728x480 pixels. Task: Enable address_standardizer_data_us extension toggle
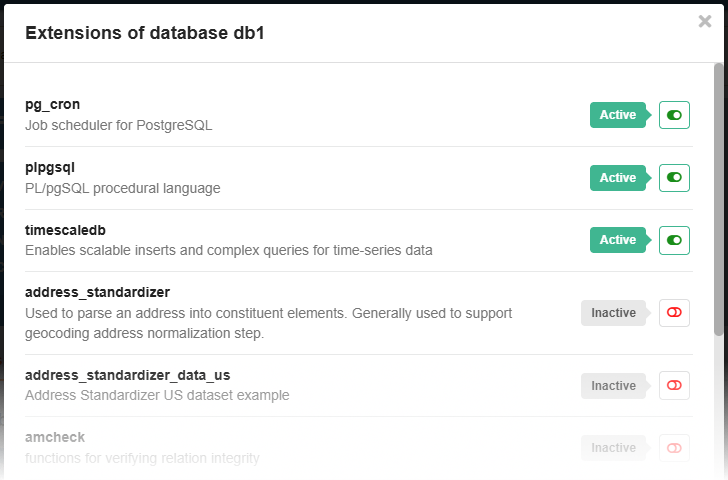click(x=674, y=385)
